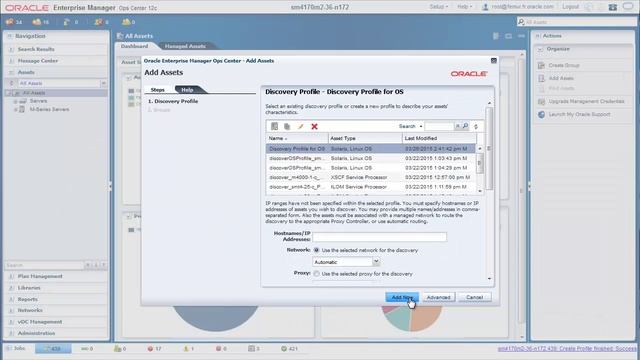
Task: Click the yellow warning status icon showing 1
Action: pos(186,349)
